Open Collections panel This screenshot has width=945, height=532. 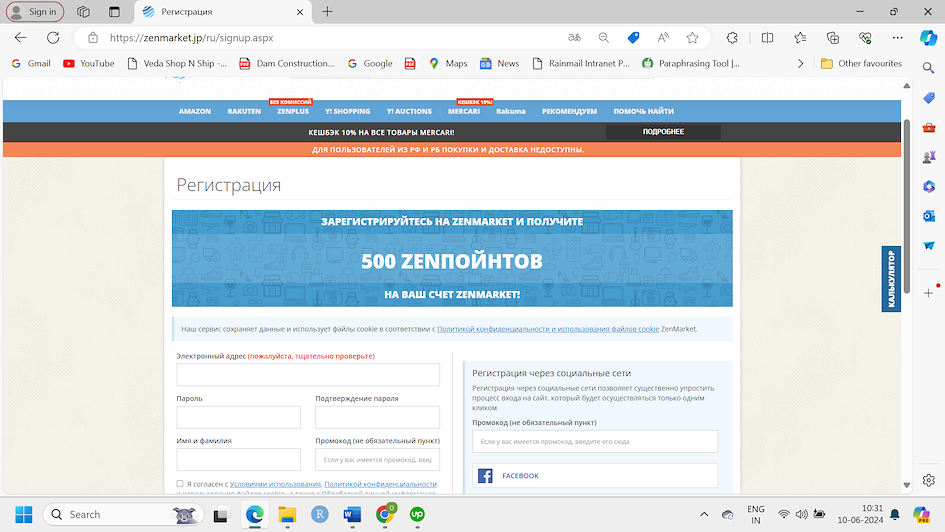click(x=833, y=37)
